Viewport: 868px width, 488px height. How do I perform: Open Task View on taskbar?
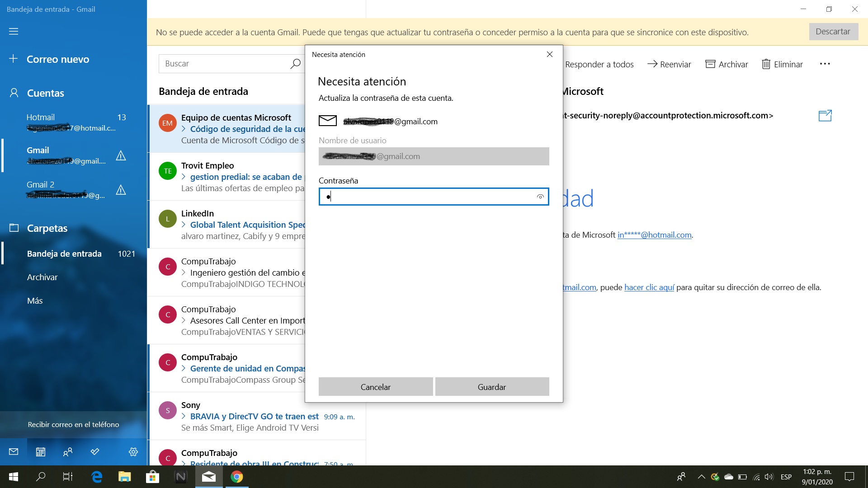click(68, 477)
